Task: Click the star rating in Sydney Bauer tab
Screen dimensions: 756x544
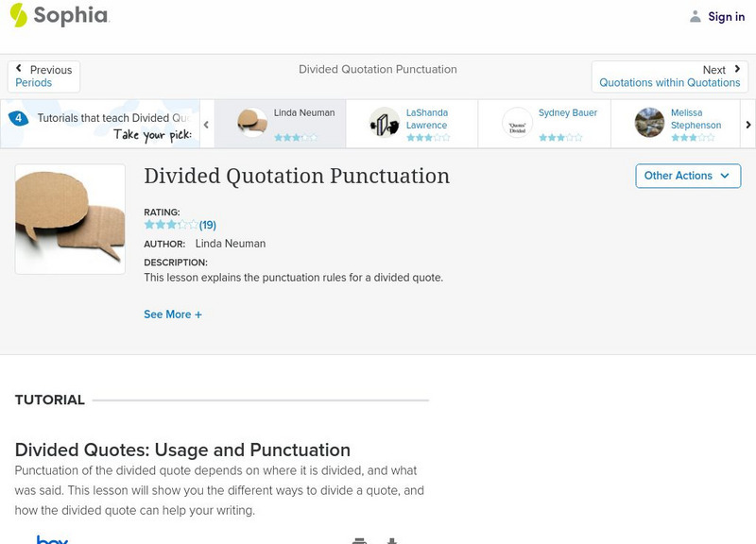Action: click(x=560, y=138)
